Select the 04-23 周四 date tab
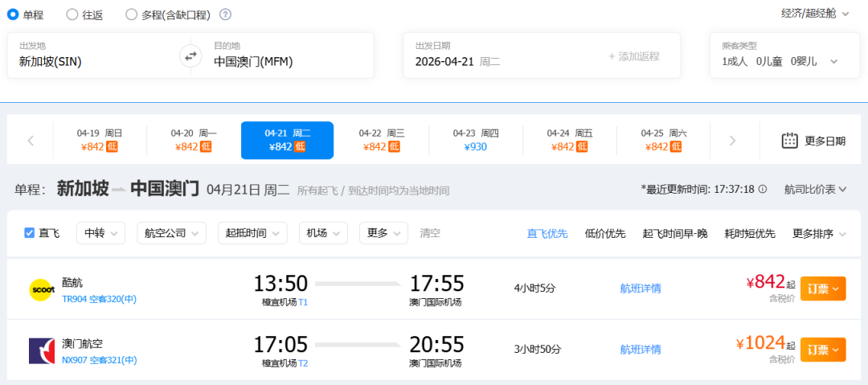 pyautogui.click(x=476, y=140)
